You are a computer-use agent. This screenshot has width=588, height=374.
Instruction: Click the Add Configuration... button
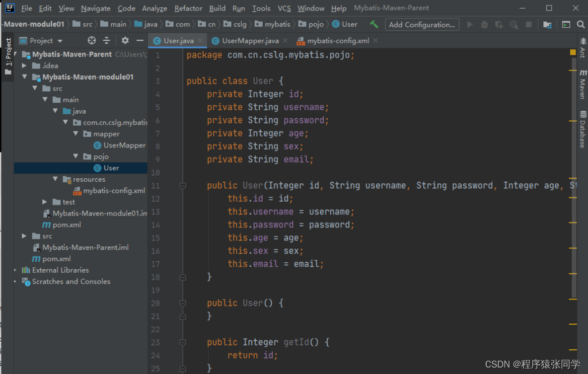pos(422,25)
